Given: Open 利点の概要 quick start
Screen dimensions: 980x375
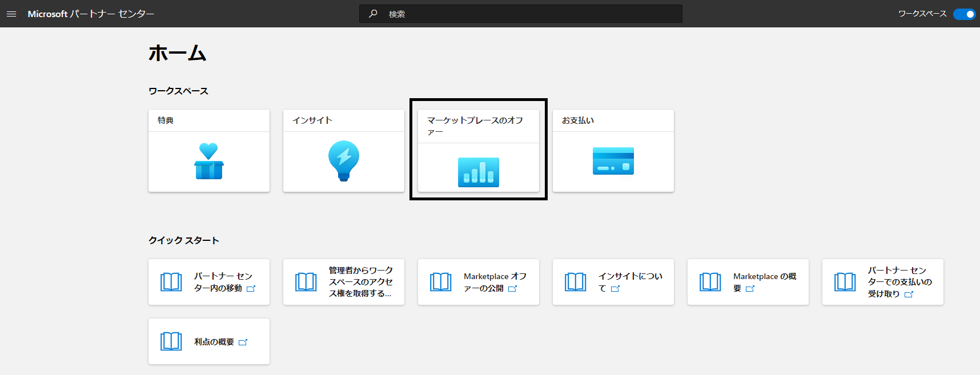Looking at the screenshot, I should click(x=209, y=341).
